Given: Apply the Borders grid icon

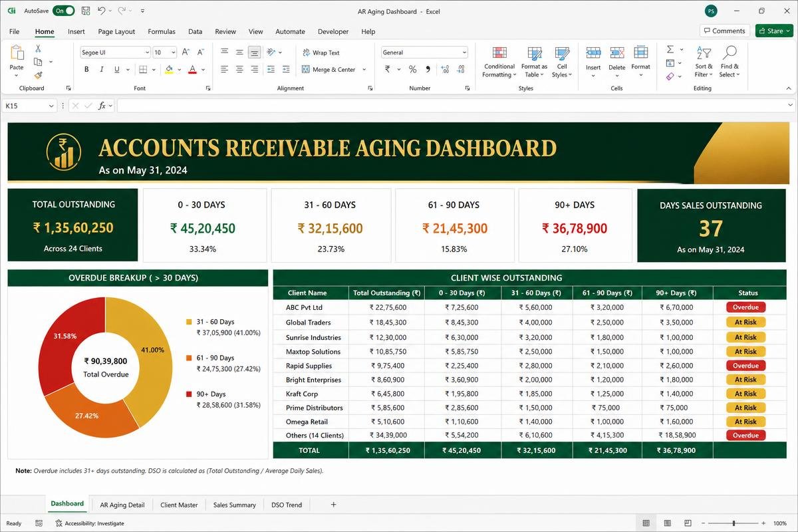Looking at the screenshot, I should pos(143,69).
